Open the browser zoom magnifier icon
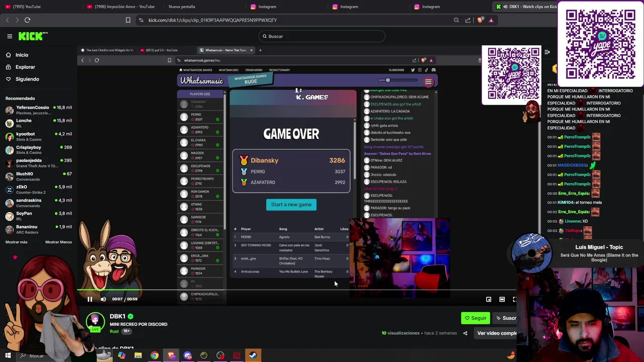 [x=456, y=20]
